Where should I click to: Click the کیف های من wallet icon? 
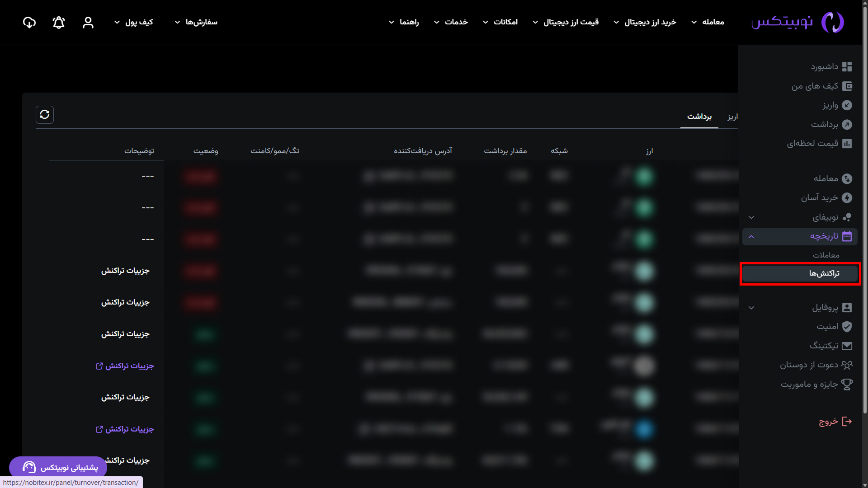847,86
